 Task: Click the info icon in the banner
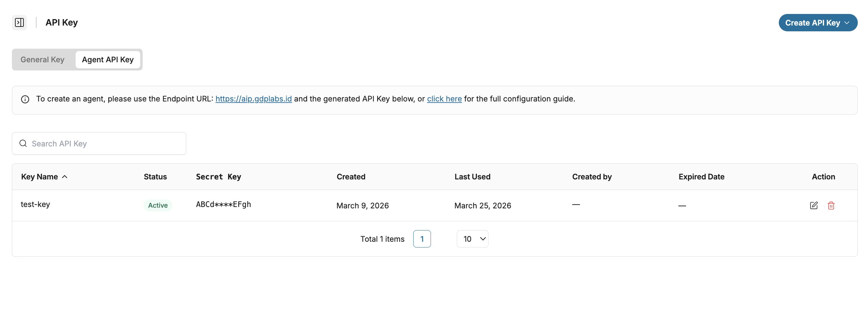point(25,99)
